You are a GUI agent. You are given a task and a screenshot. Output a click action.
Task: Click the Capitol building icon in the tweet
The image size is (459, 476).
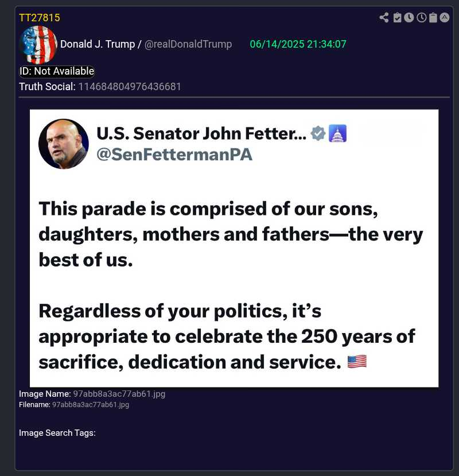[x=337, y=134]
